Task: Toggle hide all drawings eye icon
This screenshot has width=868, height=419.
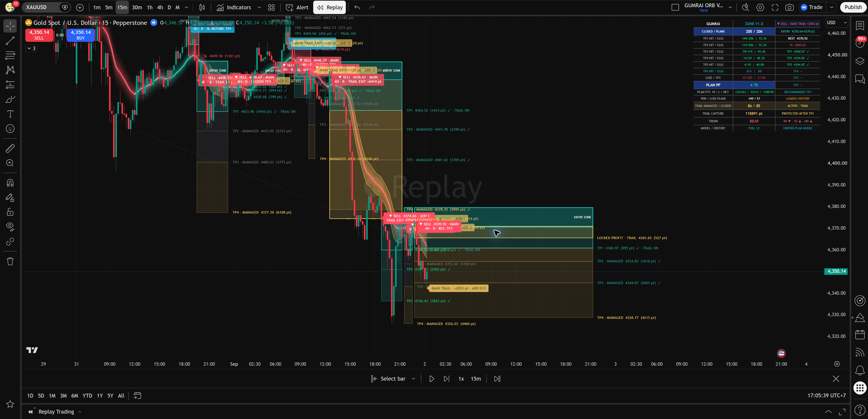Action: pyautogui.click(x=10, y=227)
